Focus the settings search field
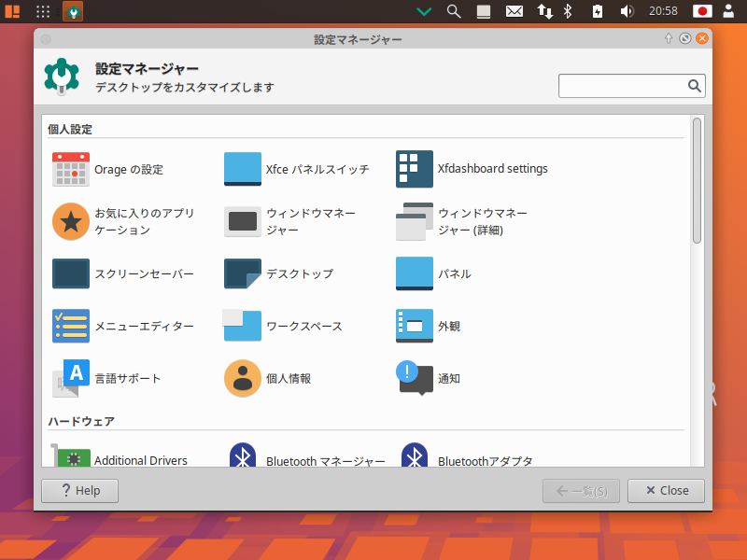Screen dimensions: 747x560 (x=622, y=86)
